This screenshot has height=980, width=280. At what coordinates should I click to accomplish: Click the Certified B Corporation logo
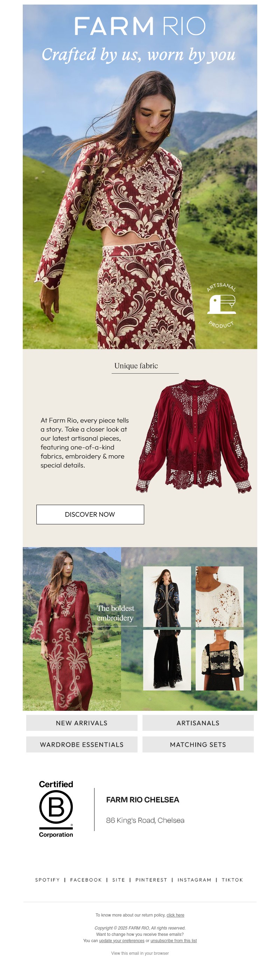[x=56, y=809]
